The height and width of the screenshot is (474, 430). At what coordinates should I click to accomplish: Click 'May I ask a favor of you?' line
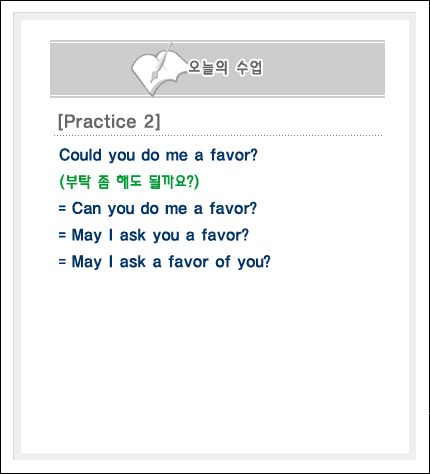pos(164,262)
